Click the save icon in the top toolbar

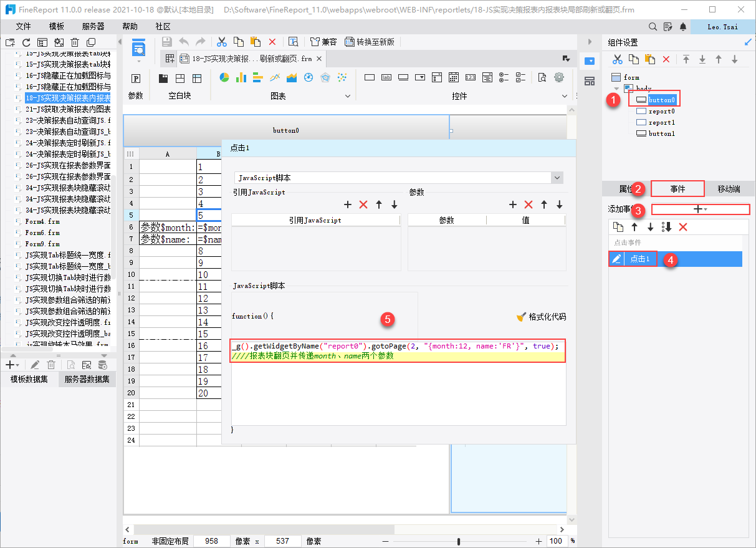pos(166,42)
